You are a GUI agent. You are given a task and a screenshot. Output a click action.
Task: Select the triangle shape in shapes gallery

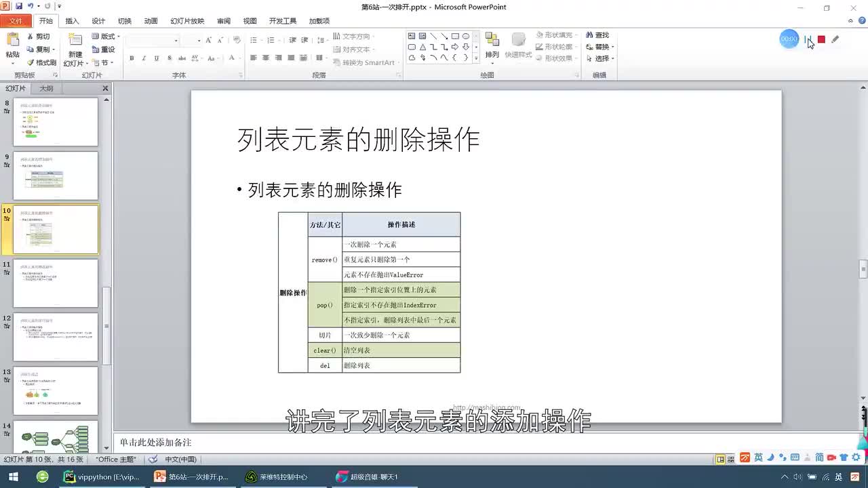pyautogui.click(x=422, y=47)
